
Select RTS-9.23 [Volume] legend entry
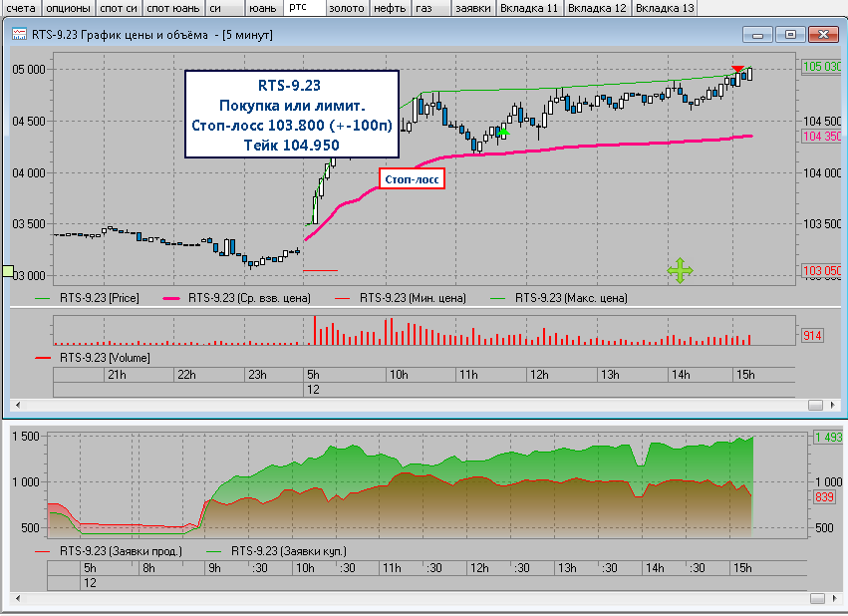[x=93, y=358]
